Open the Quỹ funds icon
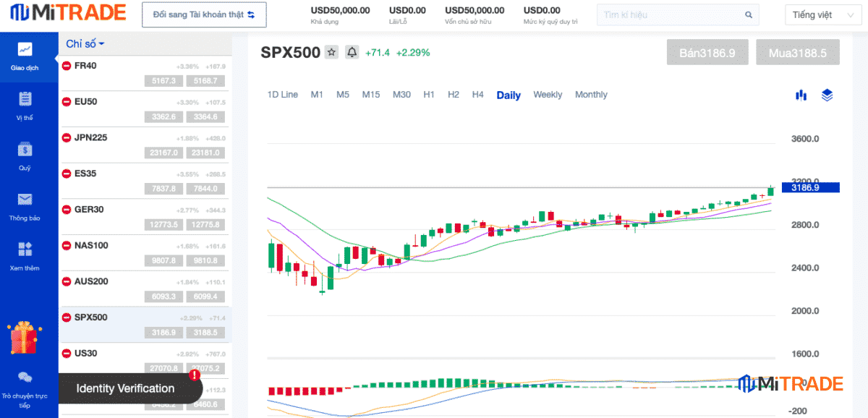868x418 pixels. 25,150
